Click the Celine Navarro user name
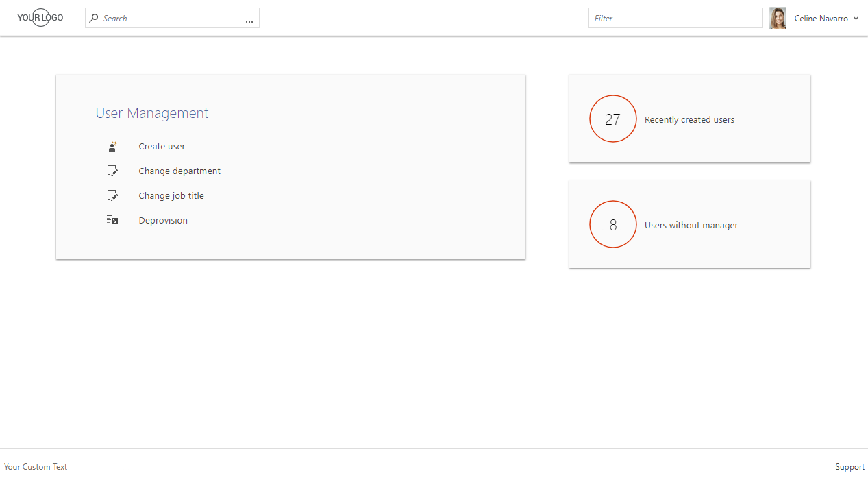Screen dimensions: 868x482 [821, 19]
